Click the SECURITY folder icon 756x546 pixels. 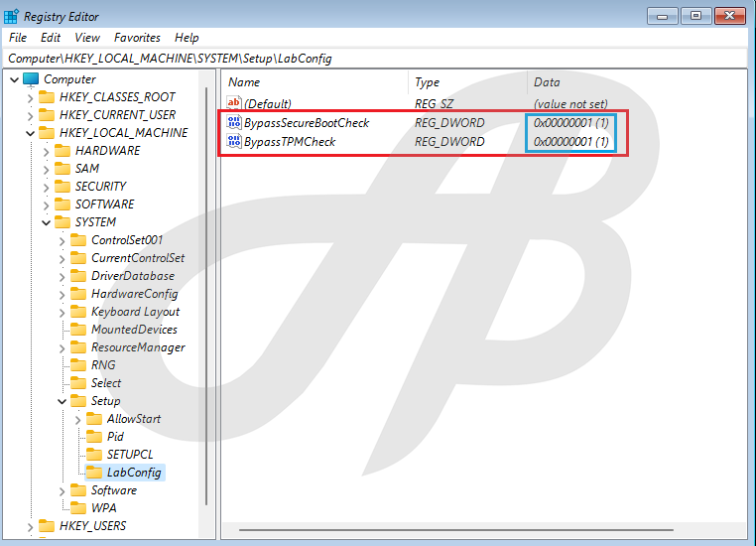tap(63, 187)
